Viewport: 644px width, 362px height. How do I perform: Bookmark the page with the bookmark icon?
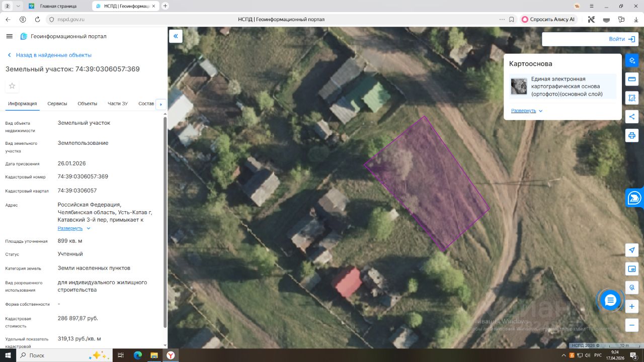[x=512, y=20]
